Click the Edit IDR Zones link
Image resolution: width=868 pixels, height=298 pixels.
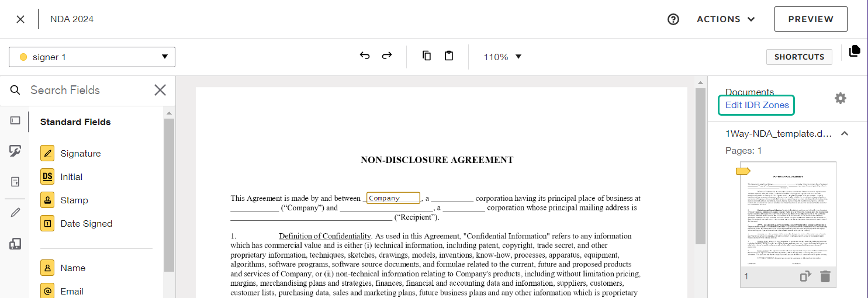tap(757, 105)
